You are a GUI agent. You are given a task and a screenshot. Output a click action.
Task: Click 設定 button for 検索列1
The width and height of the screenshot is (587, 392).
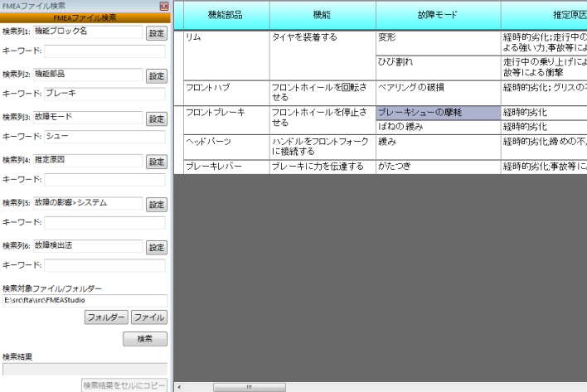[x=156, y=33]
